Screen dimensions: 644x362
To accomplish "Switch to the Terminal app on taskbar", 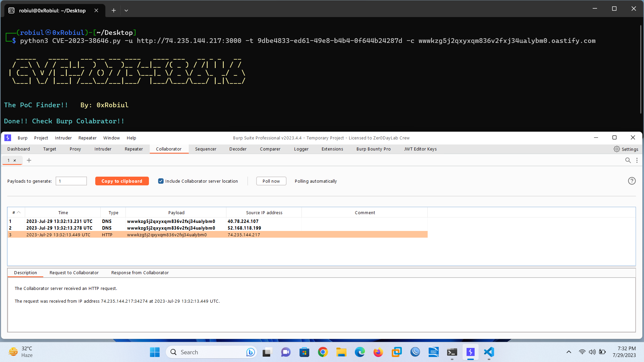I will (x=452, y=352).
